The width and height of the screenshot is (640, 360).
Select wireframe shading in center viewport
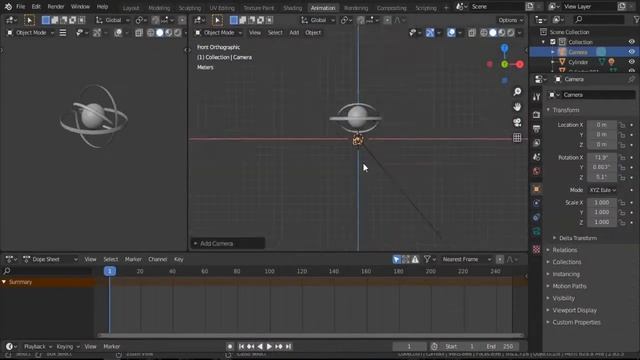tap(484, 33)
